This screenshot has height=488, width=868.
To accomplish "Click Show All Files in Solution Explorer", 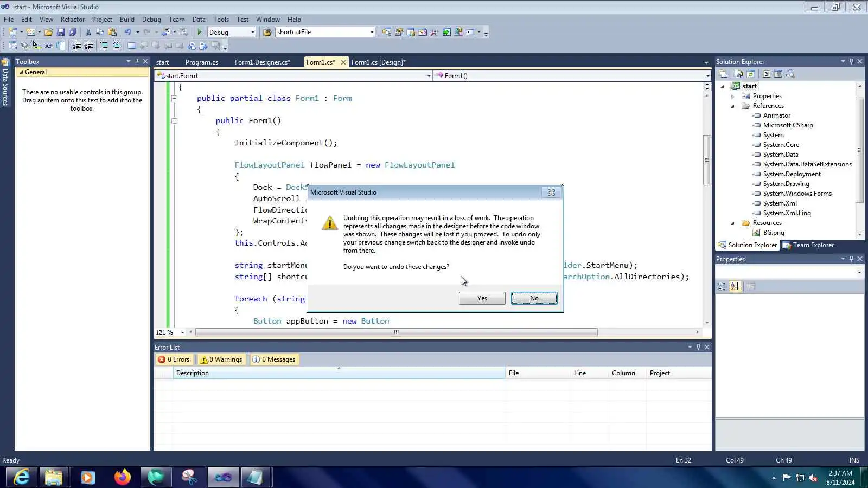I will click(x=738, y=74).
